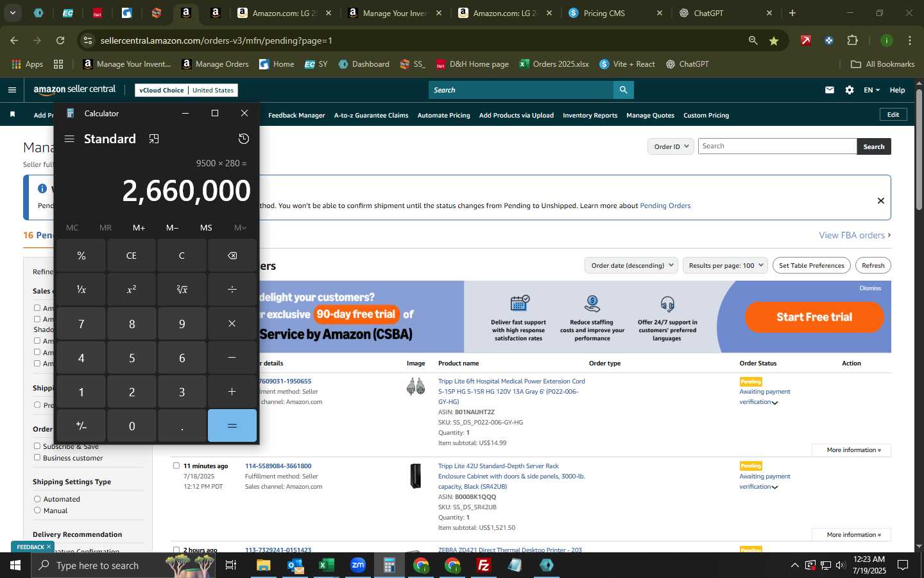This screenshot has width=924, height=578.
Task: Click calculator backspace key
Action: pyautogui.click(x=232, y=256)
